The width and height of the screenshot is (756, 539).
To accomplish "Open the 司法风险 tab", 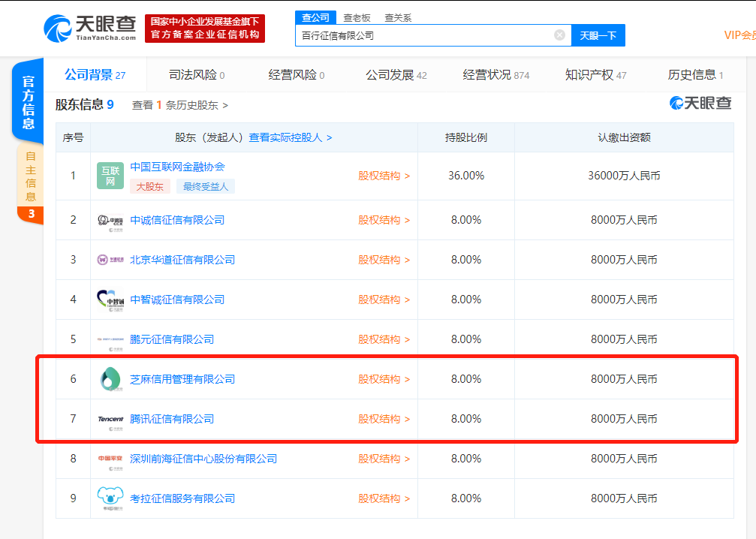I will point(197,75).
